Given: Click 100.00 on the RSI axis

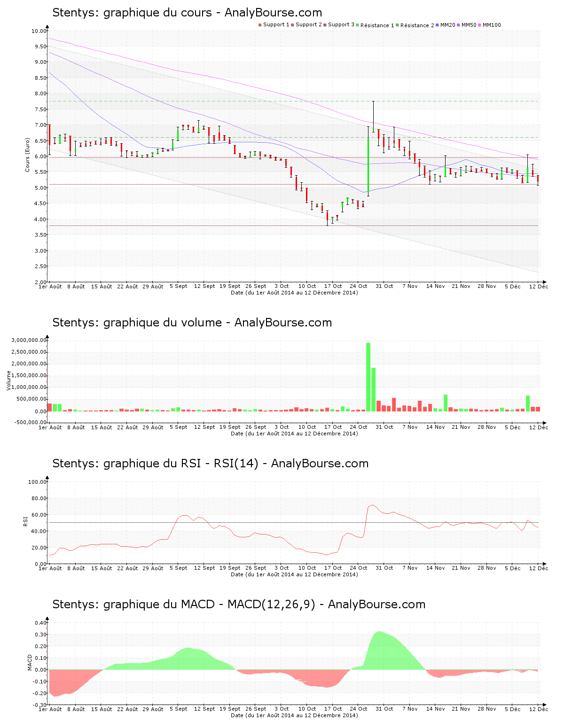Looking at the screenshot, I should pos(38,482).
